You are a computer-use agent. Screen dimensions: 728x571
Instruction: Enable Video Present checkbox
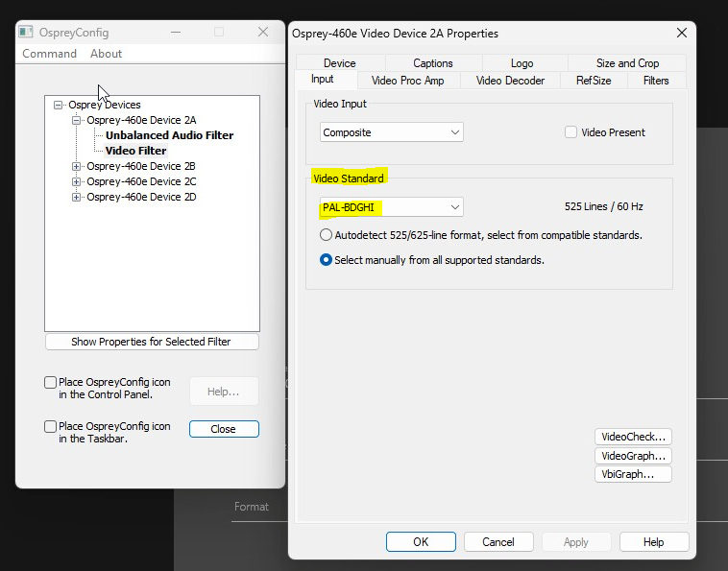pyautogui.click(x=570, y=132)
